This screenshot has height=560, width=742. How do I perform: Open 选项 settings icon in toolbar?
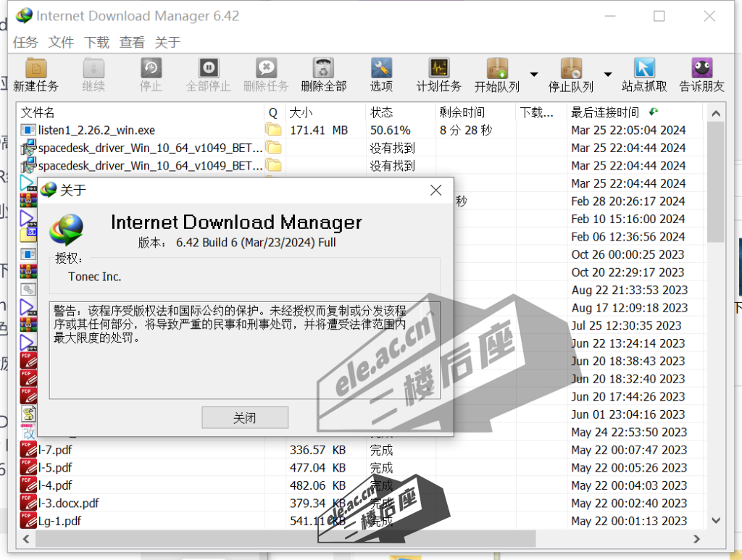(x=381, y=69)
